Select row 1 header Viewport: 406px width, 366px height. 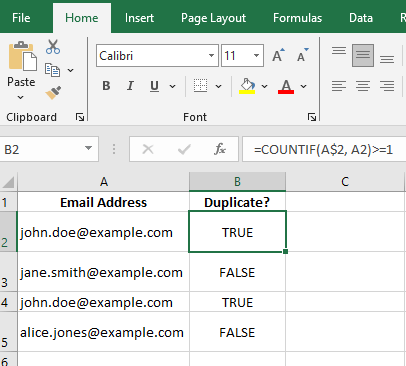[x=8, y=202]
